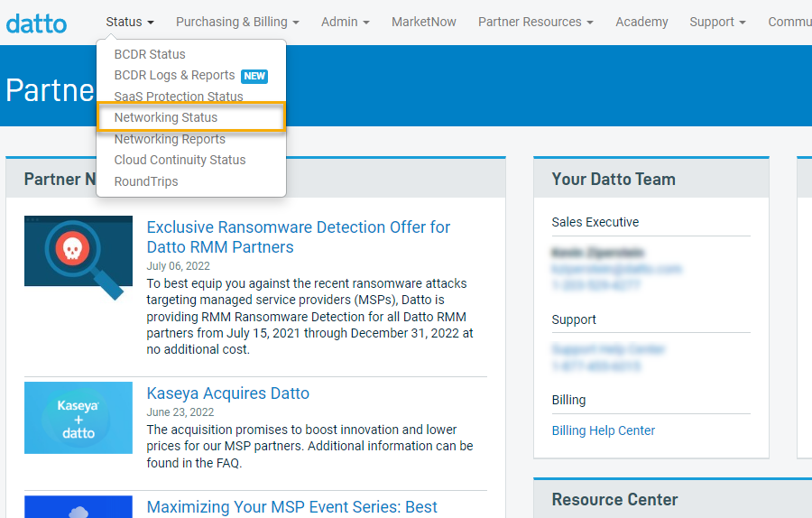Open the Status dropdown menu
The width and height of the screenshot is (812, 518).
pyautogui.click(x=129, y=22)
